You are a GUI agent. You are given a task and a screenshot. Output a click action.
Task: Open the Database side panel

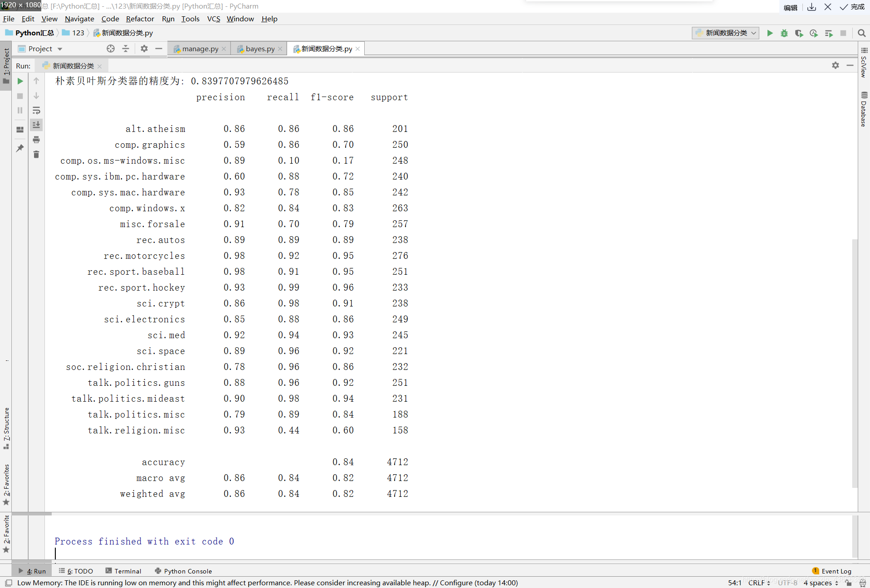pos(864,109)
